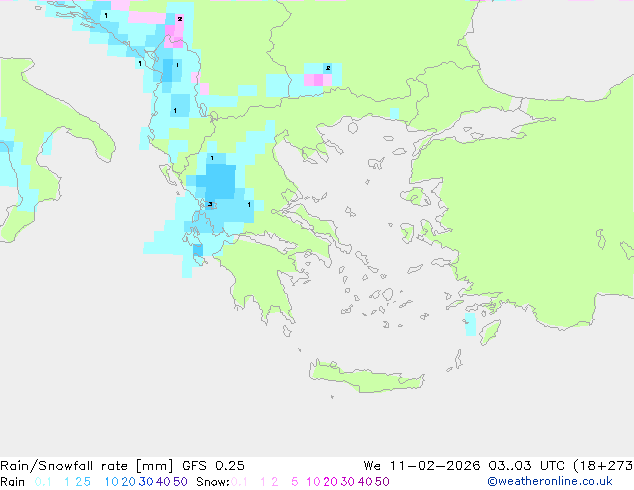Select snow legend value 20

point(330,482)
